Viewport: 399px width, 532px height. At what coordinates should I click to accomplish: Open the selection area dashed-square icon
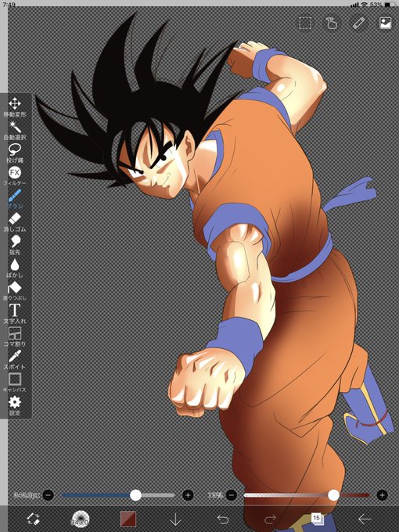tap(305, 23)
